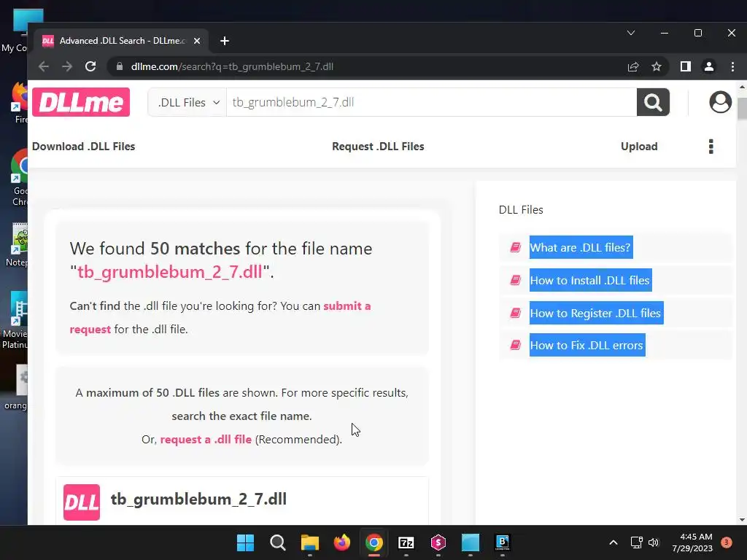Go back with the browser back arrow
The width and height of the screenshot is (747, 560).
coord(44,66)
